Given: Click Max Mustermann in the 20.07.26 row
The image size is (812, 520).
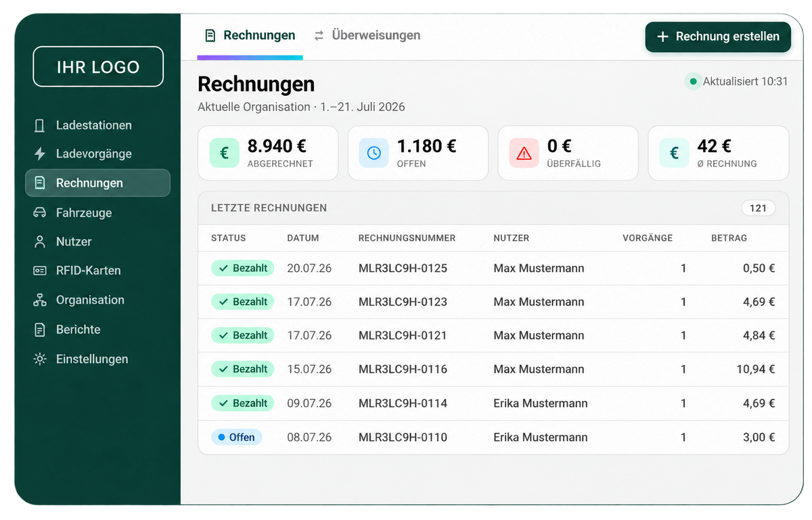Looking at the screenshot, I should coord(539,268).
